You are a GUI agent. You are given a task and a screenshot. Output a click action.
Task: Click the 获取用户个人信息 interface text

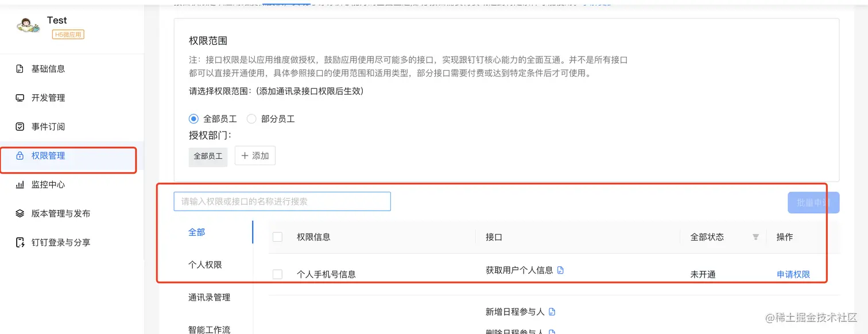click(520, 270)
